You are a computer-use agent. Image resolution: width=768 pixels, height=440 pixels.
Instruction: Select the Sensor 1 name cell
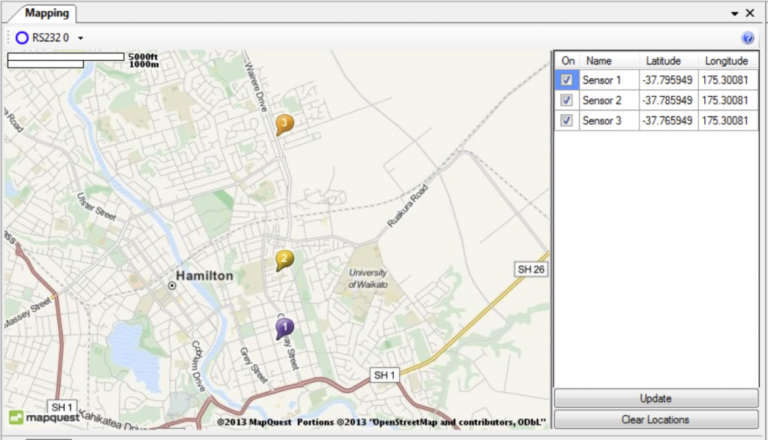click(x=609, y=80)
